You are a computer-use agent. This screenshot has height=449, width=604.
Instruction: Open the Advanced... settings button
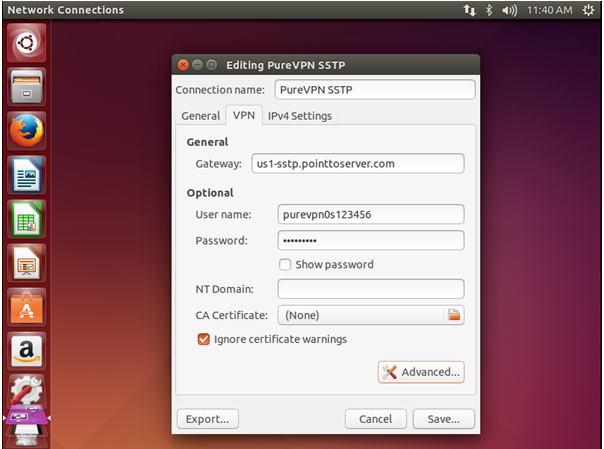tap(421, 372)
